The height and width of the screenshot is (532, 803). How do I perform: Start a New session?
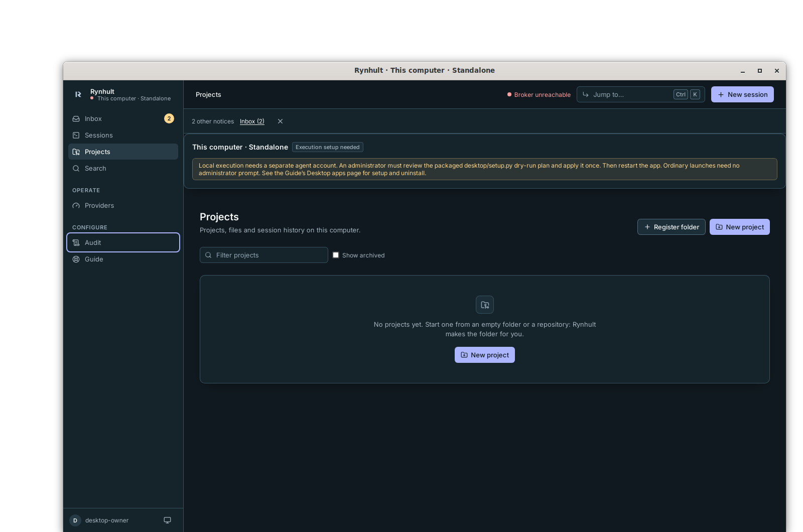pyautogui.click(x=742, y=94)
